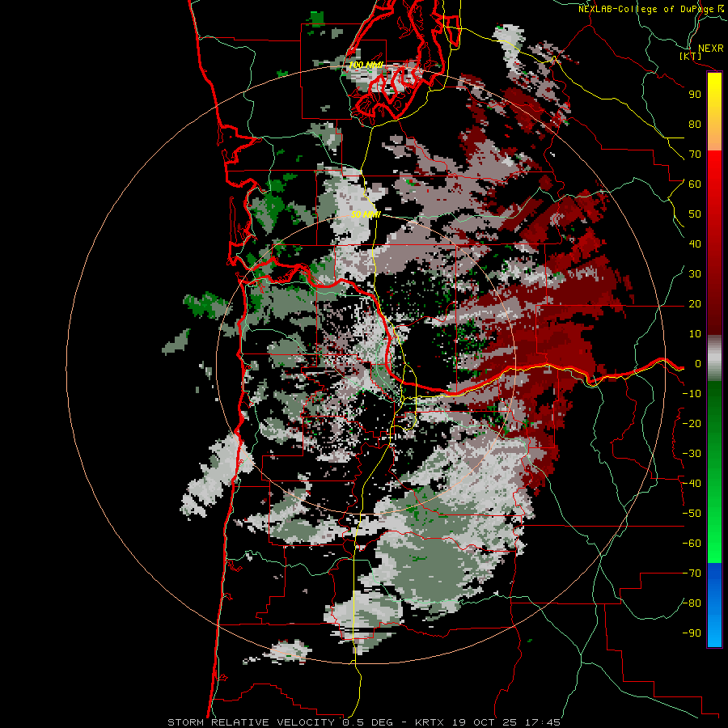This screenshot has width=728, height=728.
Task: Pick the yellow top segment of color bar
Action: click(x=714, y=112)
